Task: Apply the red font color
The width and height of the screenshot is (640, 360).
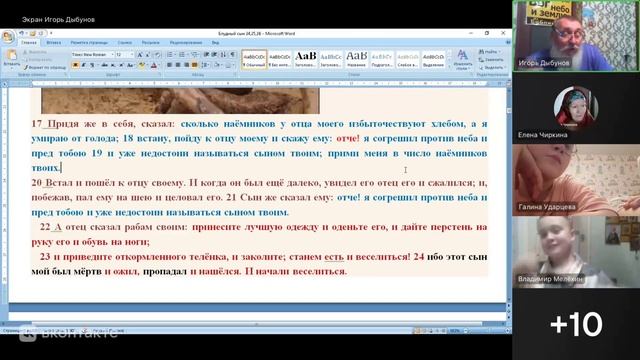Action: pos(154,65)
